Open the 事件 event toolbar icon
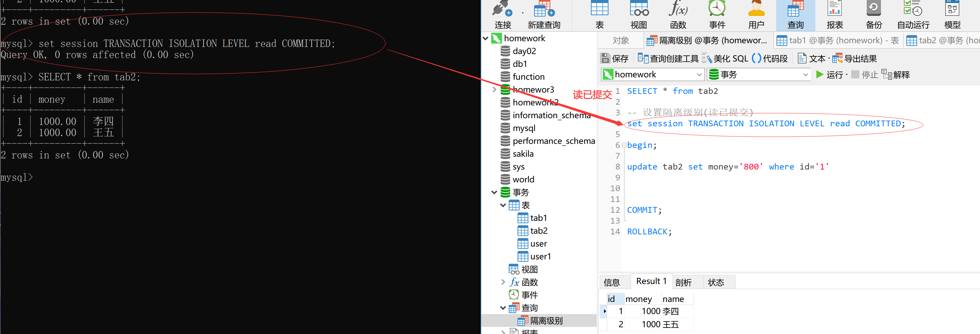Image resolution: width=980 pixels, height=334 pixels. pyautogui.click(x=717, y=15)
